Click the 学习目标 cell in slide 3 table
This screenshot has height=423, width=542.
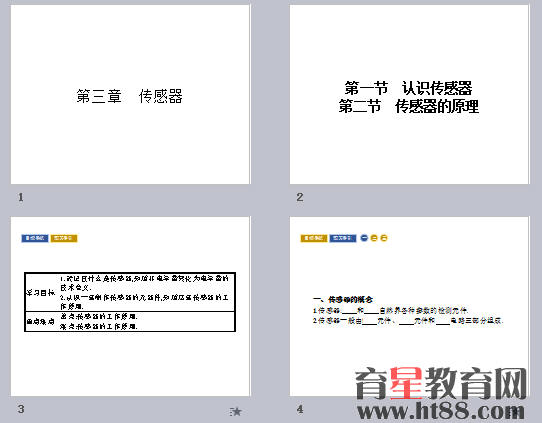(x=41, y=292)
